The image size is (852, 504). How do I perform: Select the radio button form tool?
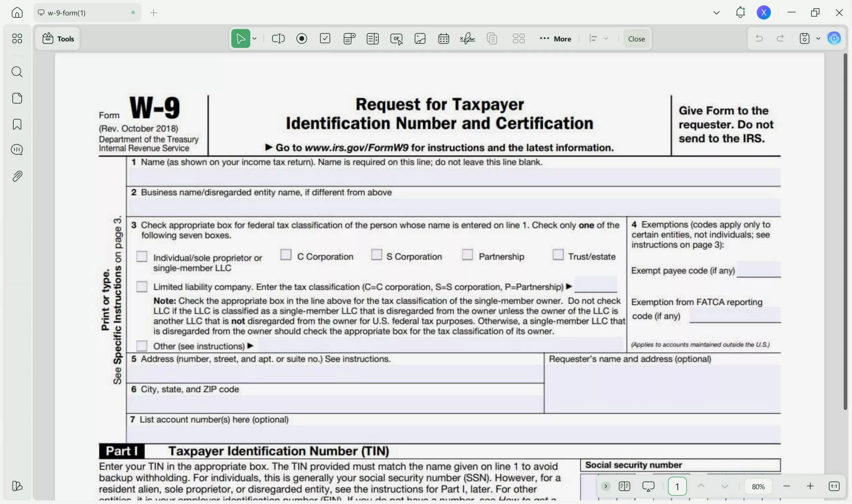coord(301,38)
